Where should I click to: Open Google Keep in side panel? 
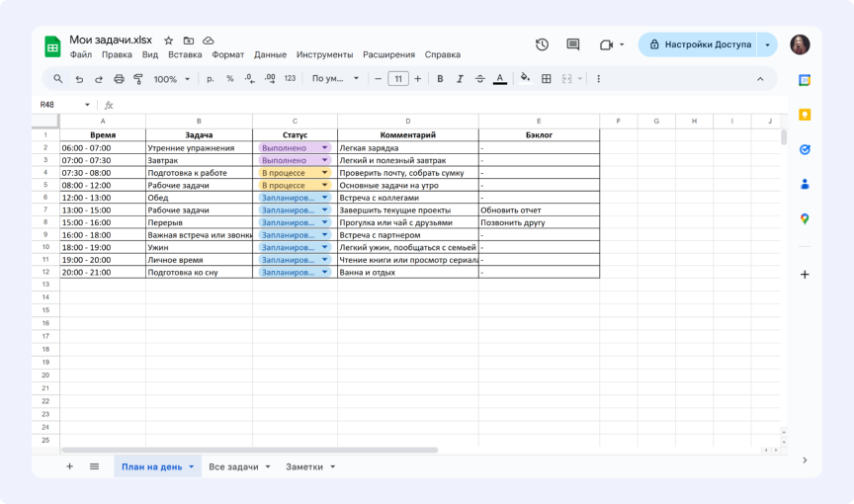[805, 115]
